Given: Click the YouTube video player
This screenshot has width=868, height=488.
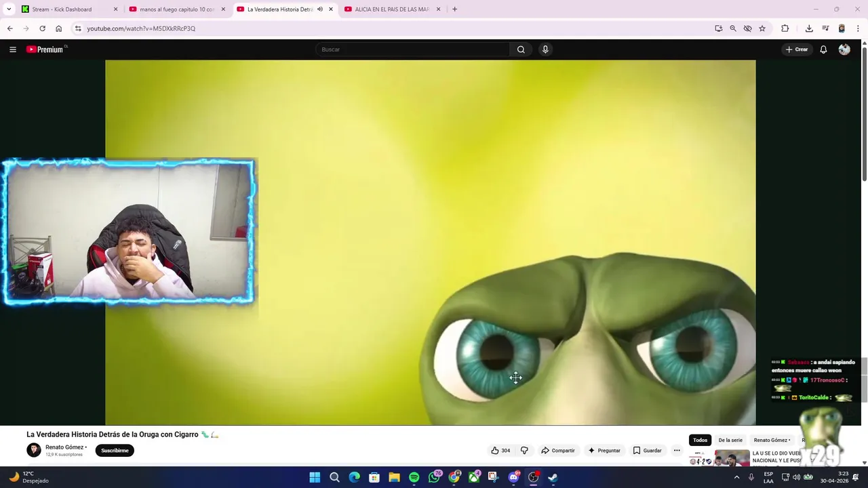Looking at the screenshot, I should [x=430, y=242].
